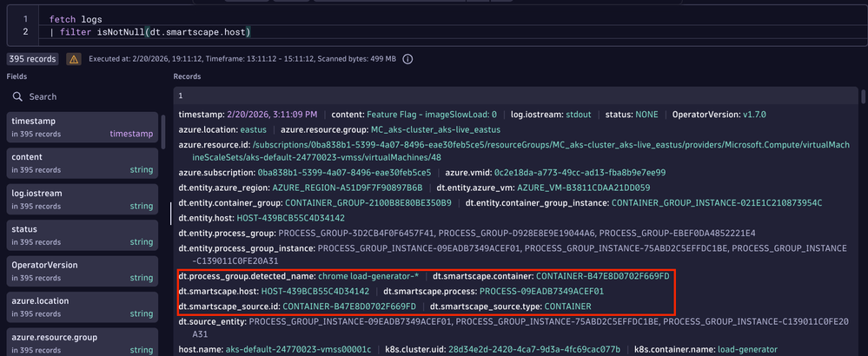Click the dt.source_entity values row
The image size is (868, 356).
(x=520, y=327)
